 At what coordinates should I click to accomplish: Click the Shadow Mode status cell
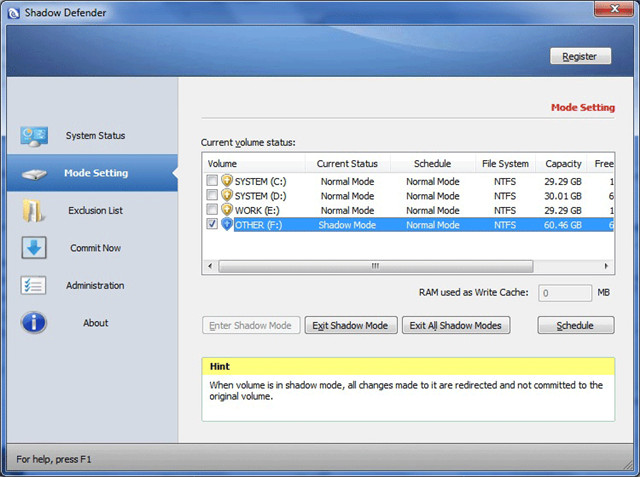(x=347, y=225)
